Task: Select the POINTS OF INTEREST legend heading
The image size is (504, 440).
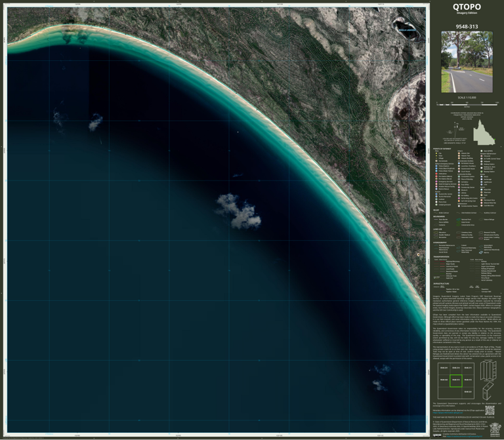Action: tap(442, 149)
